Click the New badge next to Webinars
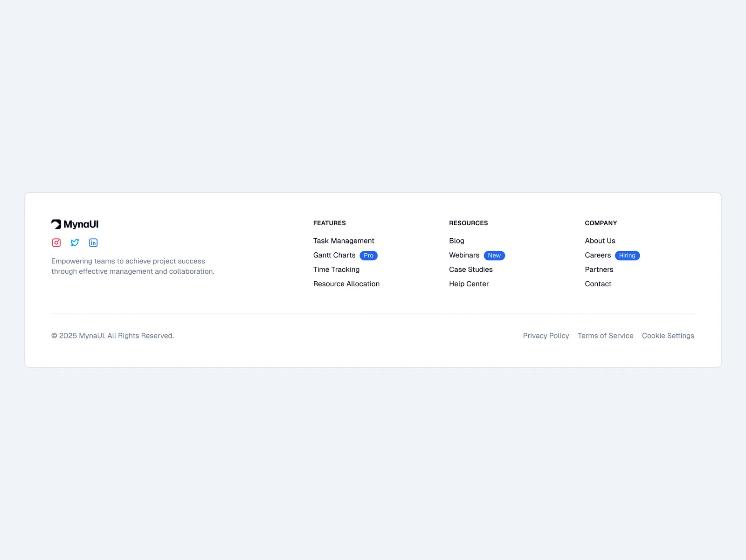This screenshot has width=746, height=560. coord(494,256)
